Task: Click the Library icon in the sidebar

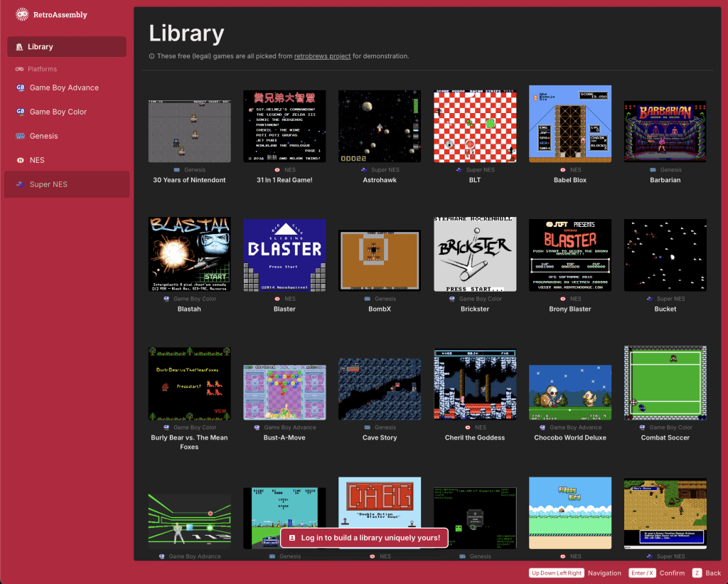Action: tap(19, 47)
